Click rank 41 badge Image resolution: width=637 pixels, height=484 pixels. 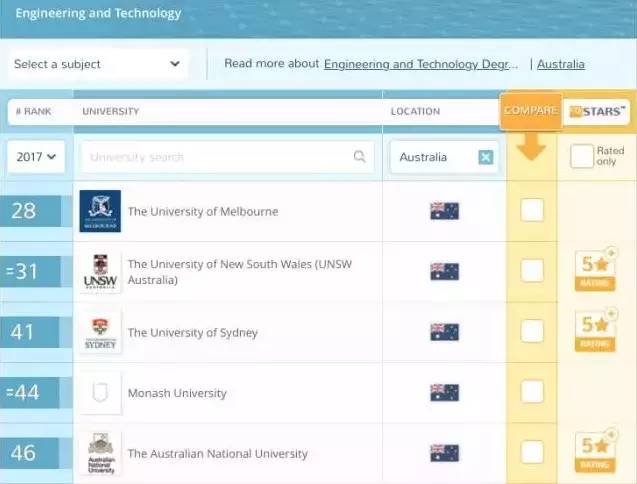(30, 332)
